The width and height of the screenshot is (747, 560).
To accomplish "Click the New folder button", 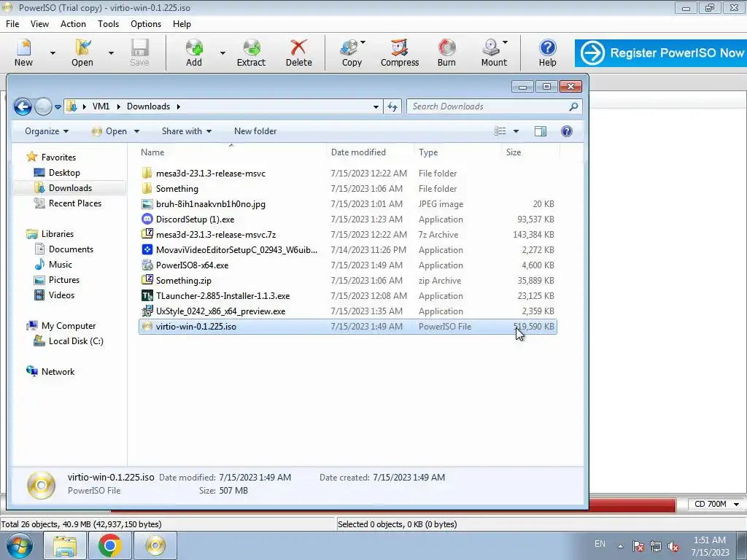I will (x=255, y=131).
